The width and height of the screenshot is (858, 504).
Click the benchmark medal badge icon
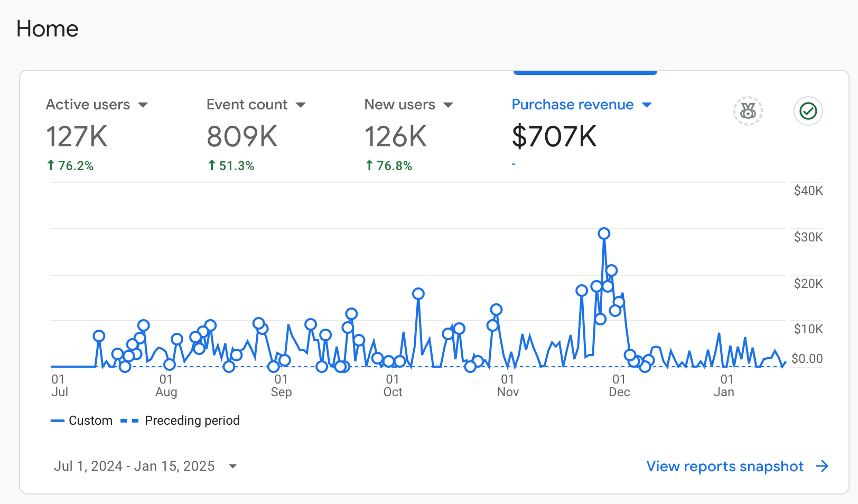pos(748,111)
